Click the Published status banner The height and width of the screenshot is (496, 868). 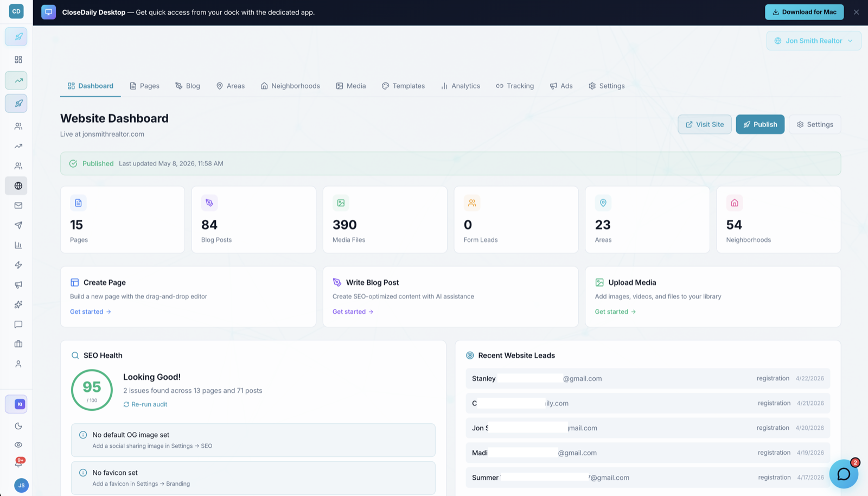(450, 163)
